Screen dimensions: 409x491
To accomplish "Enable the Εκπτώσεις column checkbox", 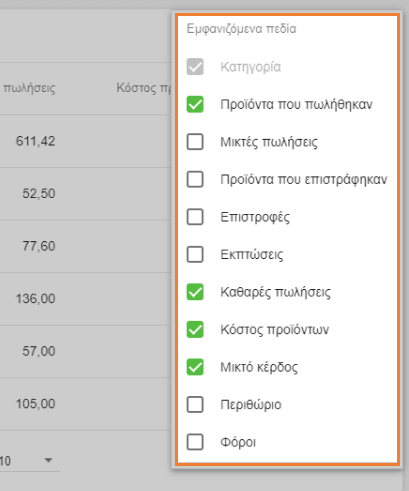I will 195,255.
